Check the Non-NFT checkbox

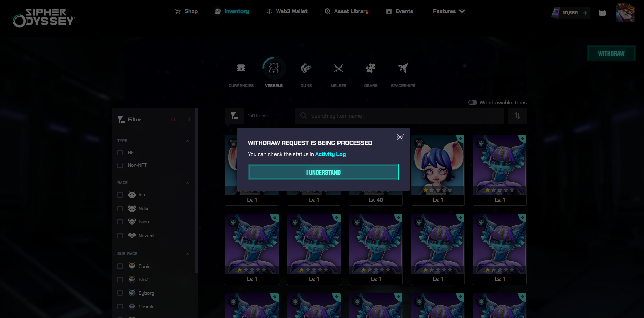coord(120,165)
